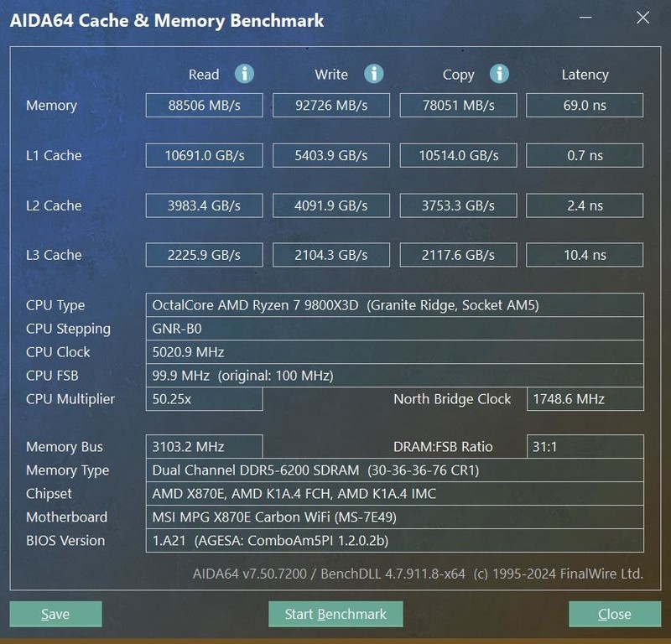Click the L2 Cache Write result field
Image resolution: width=671 pixels, height=644 pixels.
331,205
